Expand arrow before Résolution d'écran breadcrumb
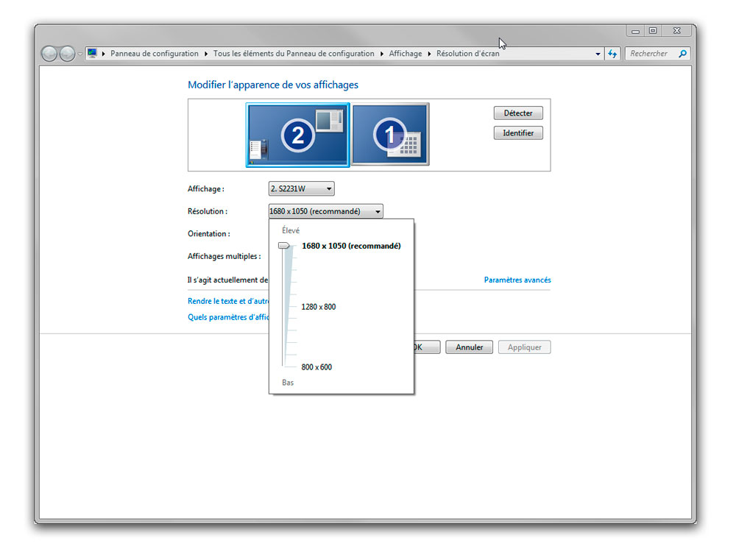736x560 pixels. coord(429,54)
